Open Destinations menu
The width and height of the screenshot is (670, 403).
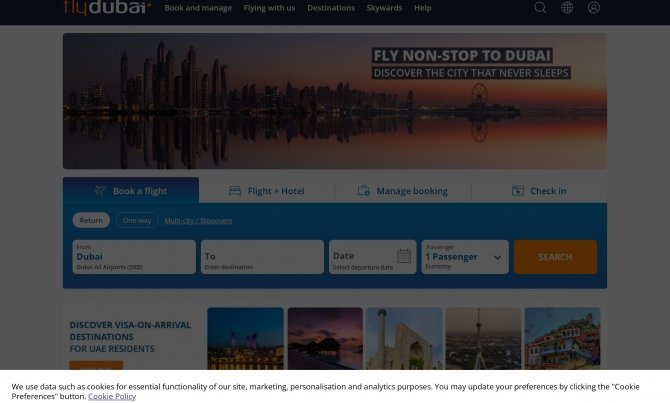point(331,8)
